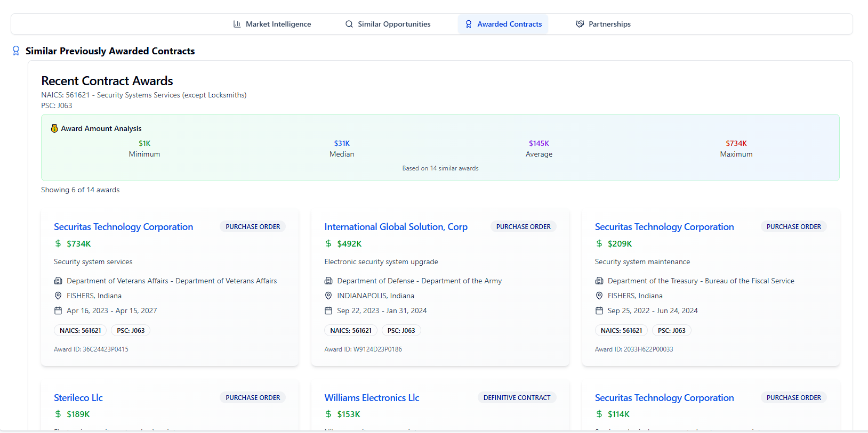Select Award ID: 2033H622P00033 text

click(x=634, y=349)
